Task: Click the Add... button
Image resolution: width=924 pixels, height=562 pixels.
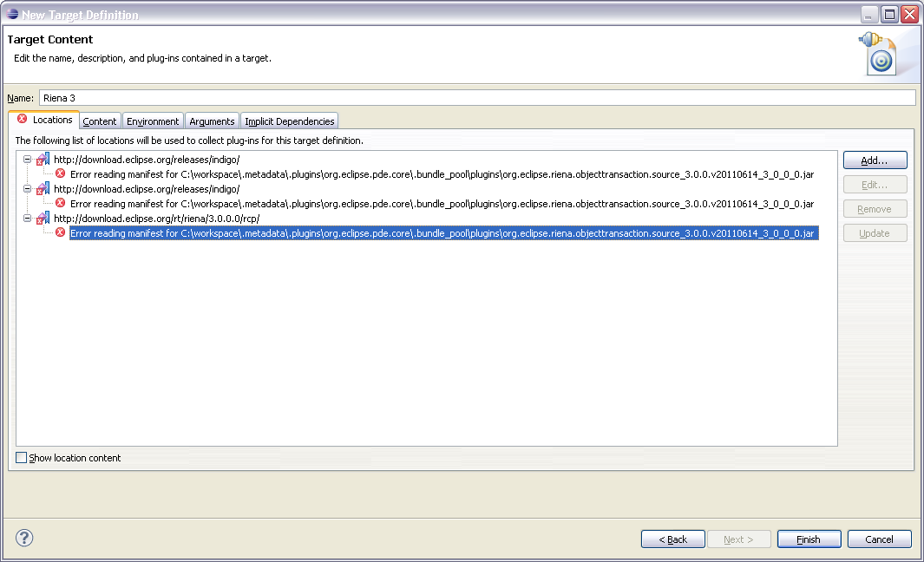Action: tap(875, 160)
